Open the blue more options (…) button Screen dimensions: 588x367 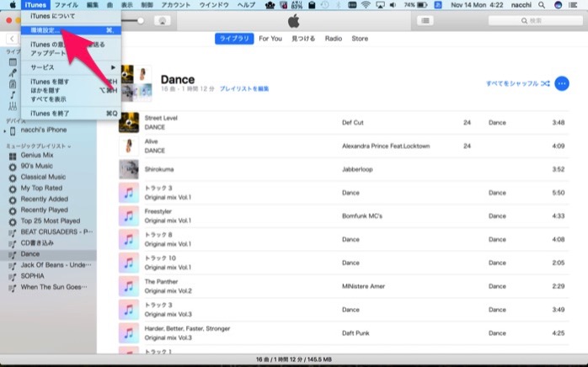pyautogui.click(x=562, y=83)
